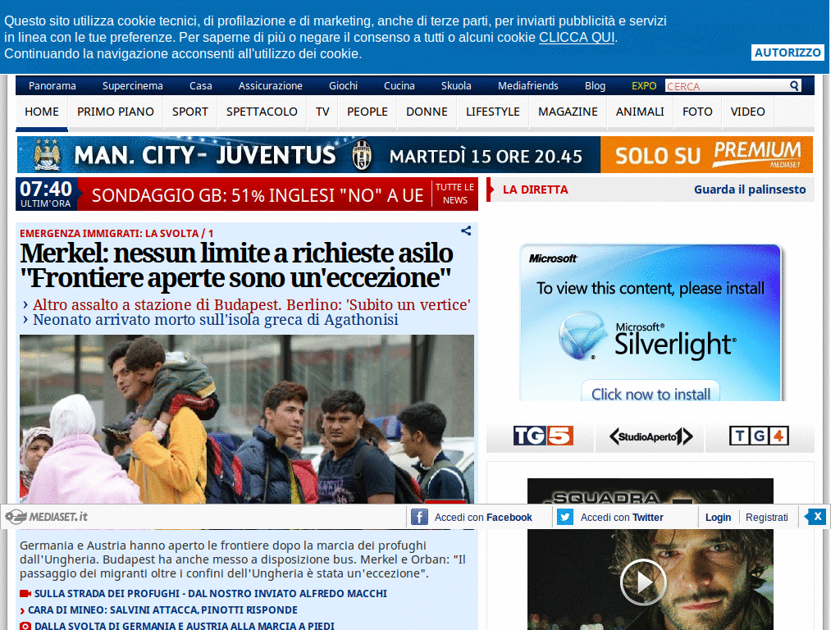Open Skuola in top bar
Viewport: 840px width, 630px height.
click(x=456, y=85)
